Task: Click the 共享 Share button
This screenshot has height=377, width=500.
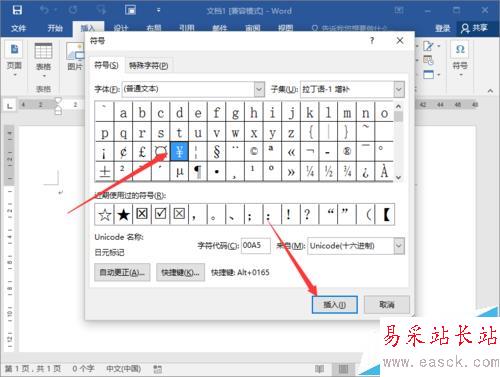Action: tap(474, 28)
